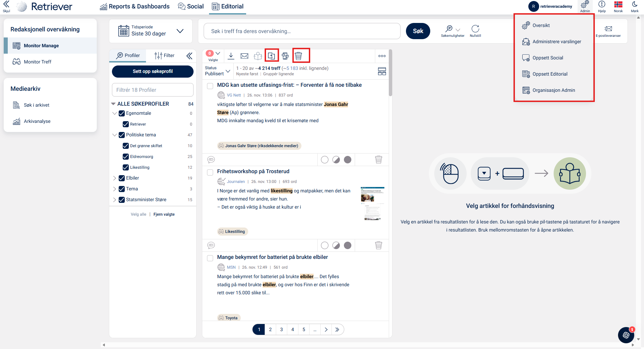
Task: Collapse the profile panel with double chevron
Action: [189, 56]
